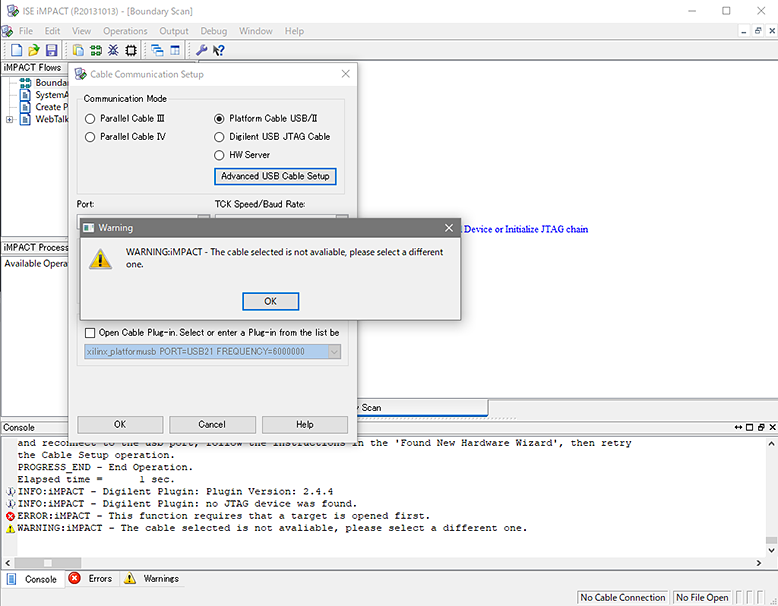
Task: Select Parallel Cable III radio button
Action: pyautogui.click(x=90, y=119)
